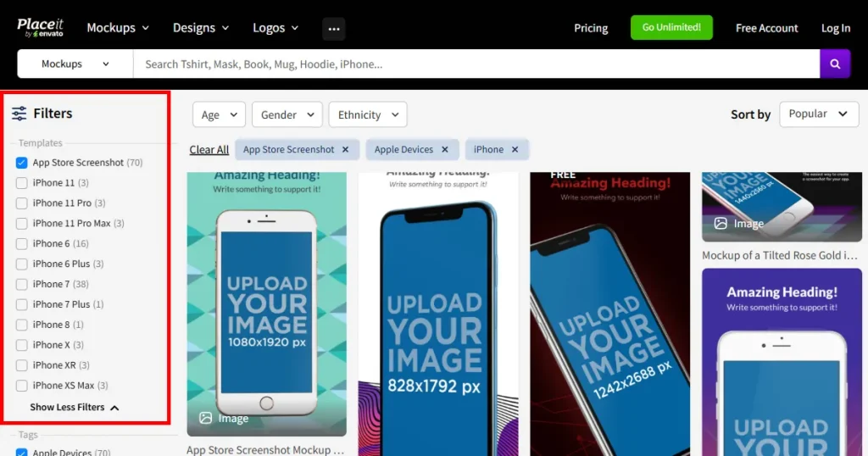Go to the Pricing page
This screenshot has height=456, width=868.
point(591,28)
